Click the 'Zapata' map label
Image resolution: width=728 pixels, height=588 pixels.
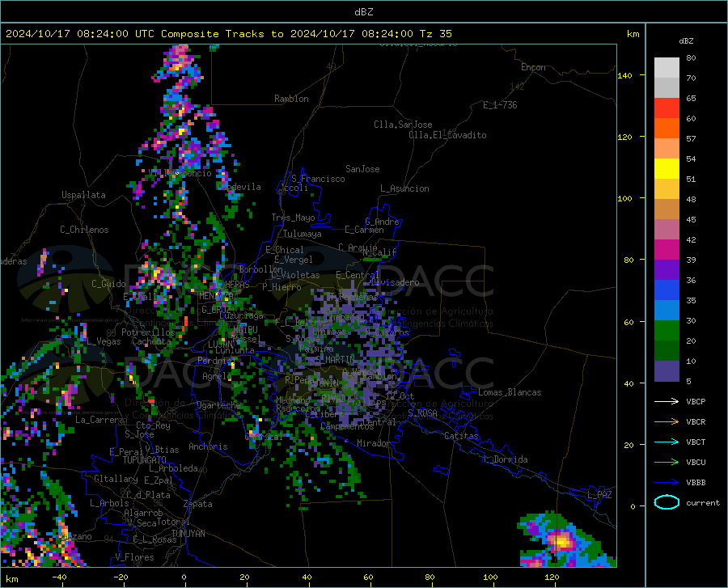[x=198, y=504]
